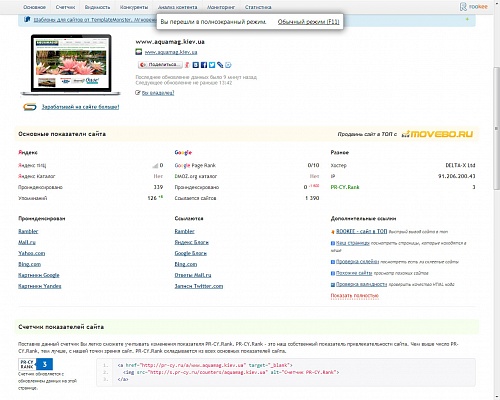Viewport: 500px width, 400px height.
Task: Open the Yahoo.com indexed link
Action: pyautogui.click(x=32, y=253)
